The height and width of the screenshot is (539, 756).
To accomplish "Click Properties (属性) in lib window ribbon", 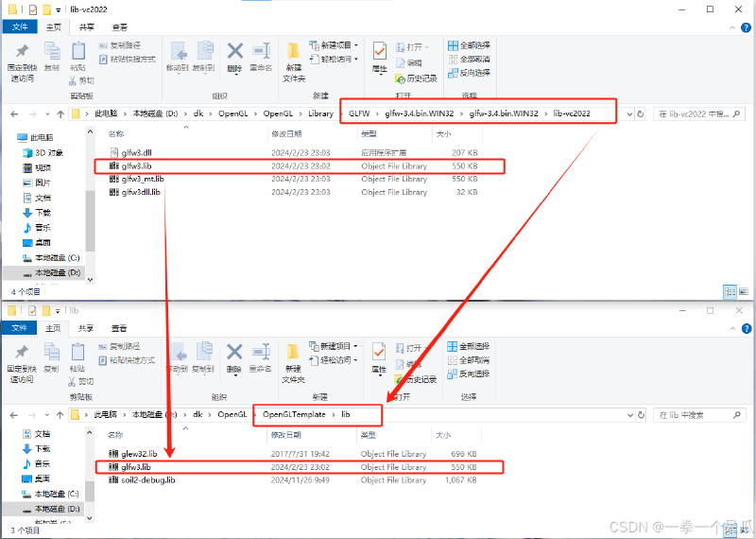I will click(379, 359).
